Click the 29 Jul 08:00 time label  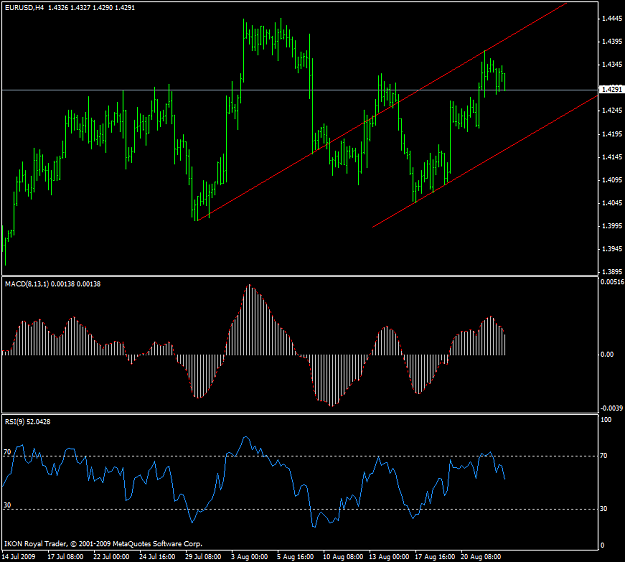click(x=203, y=556)
